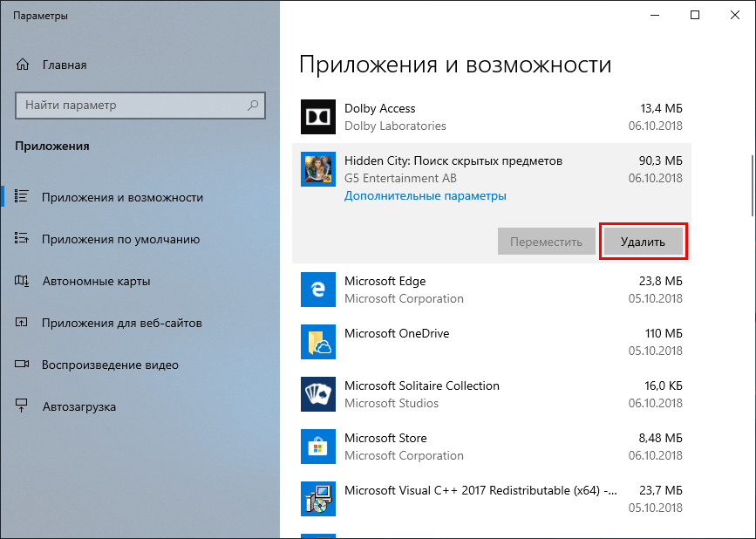The height and width of the screenshot is (539, 756).
Task: Click the Воспроизведение видео camera icon
Action: [22, 364]
